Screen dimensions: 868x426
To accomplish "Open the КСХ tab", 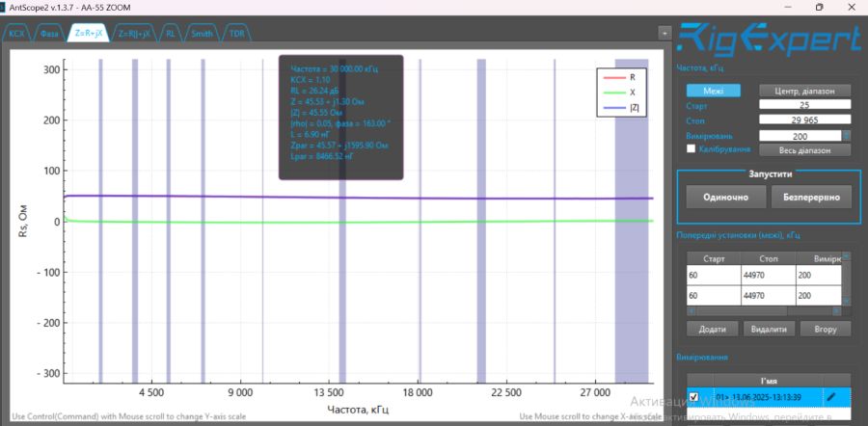I will click(17, 33).
